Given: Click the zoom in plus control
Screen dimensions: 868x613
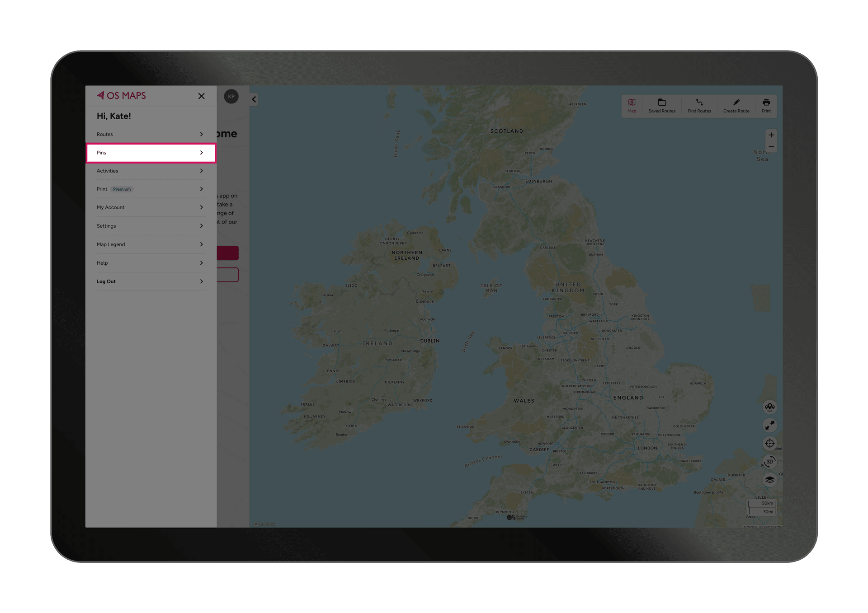Looking at the screenshot, I should 771,134.
